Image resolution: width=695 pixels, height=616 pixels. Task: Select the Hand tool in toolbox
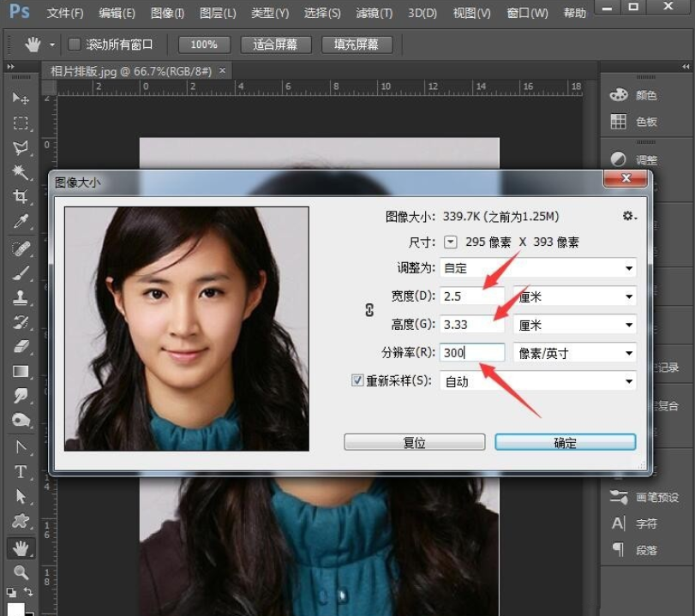21,548
